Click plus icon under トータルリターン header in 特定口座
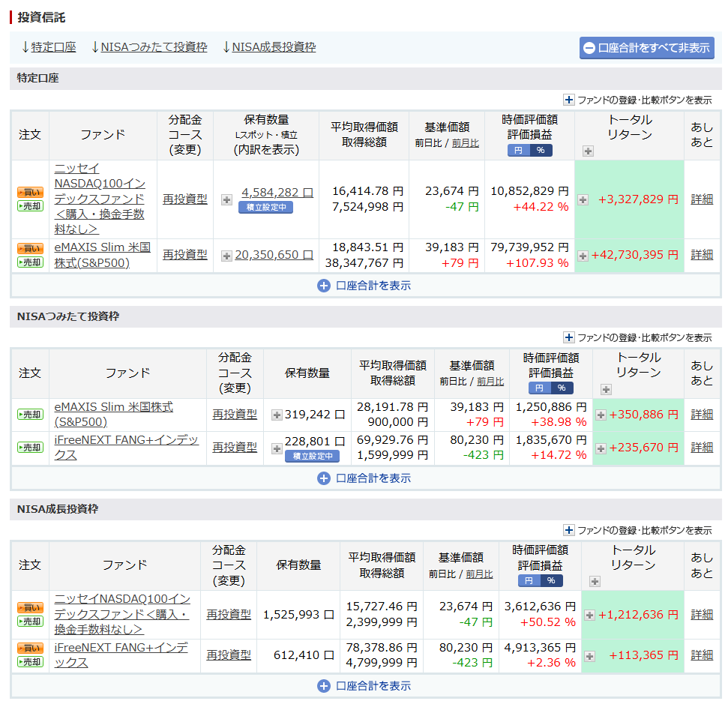 [x=588, y=151]
